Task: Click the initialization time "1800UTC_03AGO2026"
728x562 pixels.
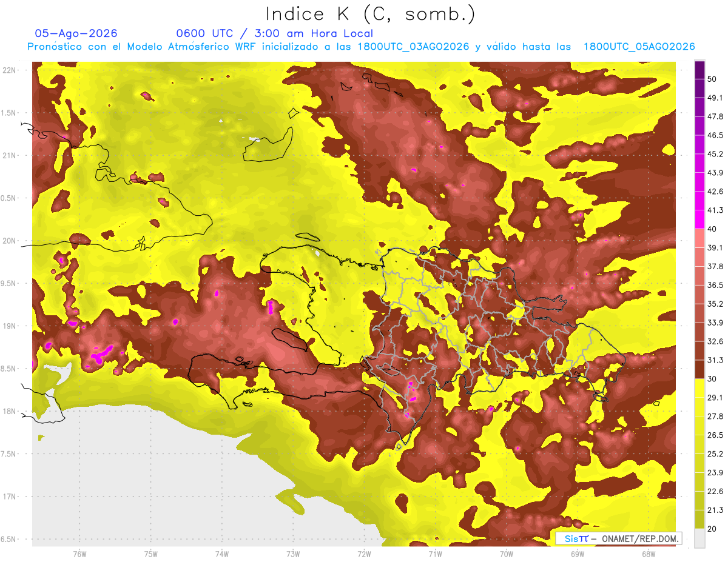Action: tap(414, 47)
